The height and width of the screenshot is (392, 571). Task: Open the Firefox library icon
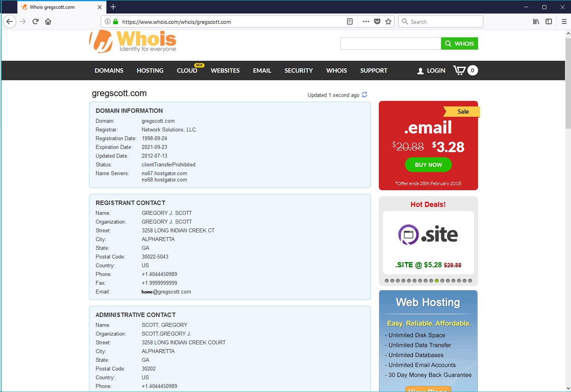(x=536, y=21)
